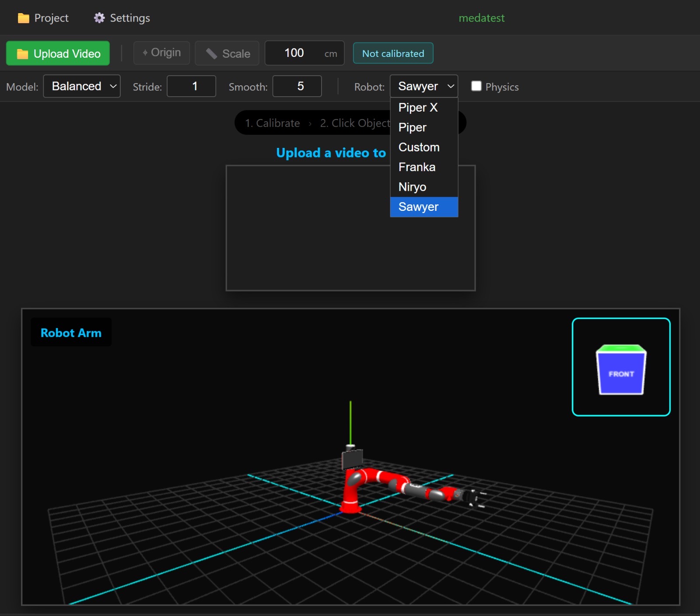Click the Settings gear icon

99,18
